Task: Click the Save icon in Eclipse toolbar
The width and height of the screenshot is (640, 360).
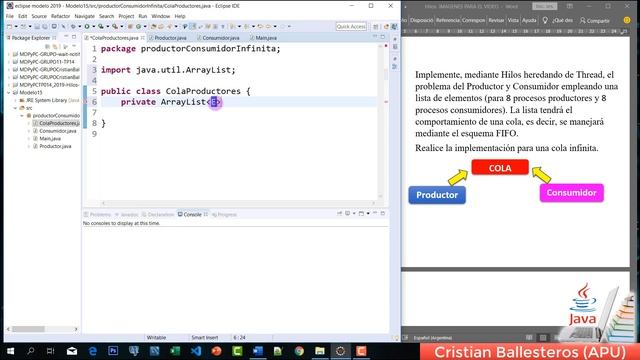Action: point(37,27)
